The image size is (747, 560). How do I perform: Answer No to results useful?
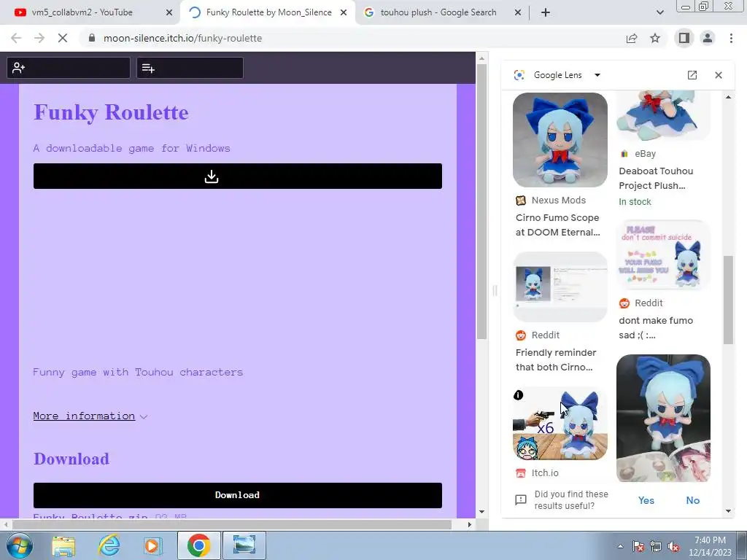pyautogui.click(x=693, y=500)
